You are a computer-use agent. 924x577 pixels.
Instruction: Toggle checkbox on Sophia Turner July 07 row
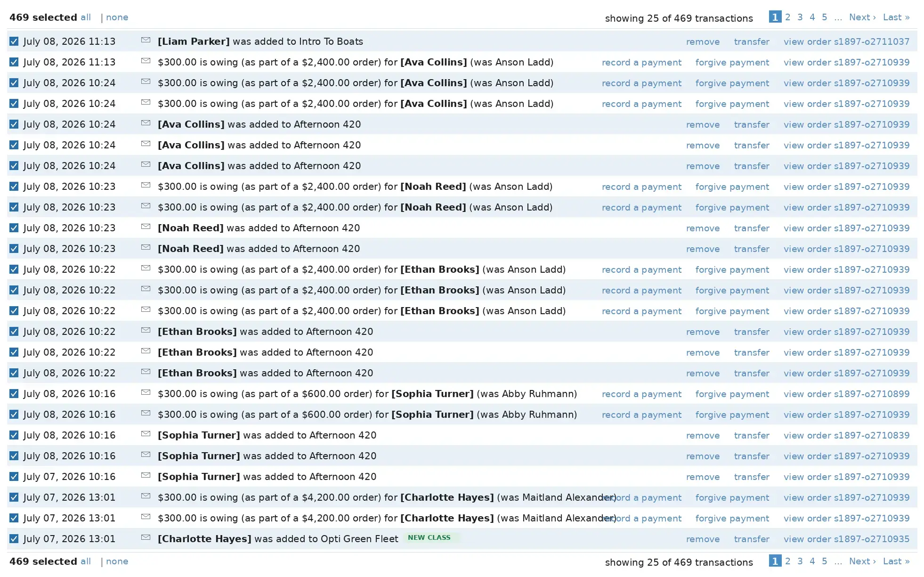click(14, 477)
